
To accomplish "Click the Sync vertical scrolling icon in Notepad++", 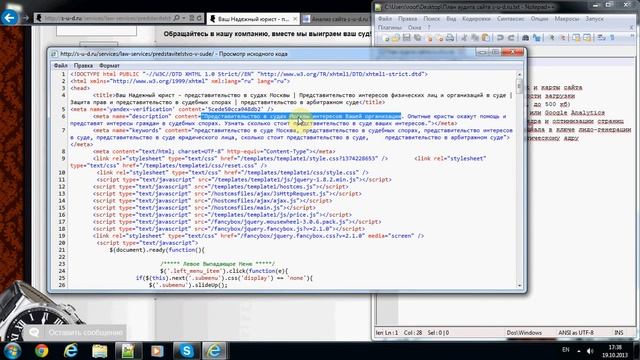I will (x=576, y=38).
